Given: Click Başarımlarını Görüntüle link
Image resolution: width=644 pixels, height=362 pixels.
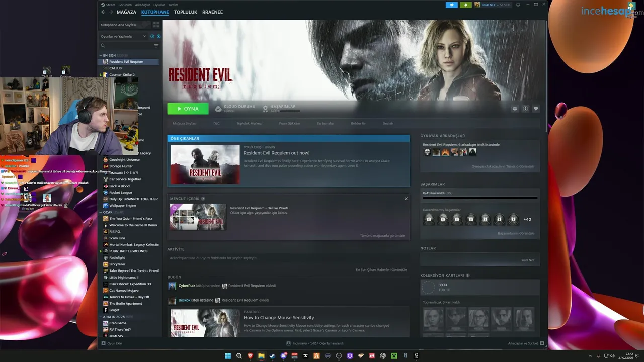Looking at the screenshot, I should point(516,233).
